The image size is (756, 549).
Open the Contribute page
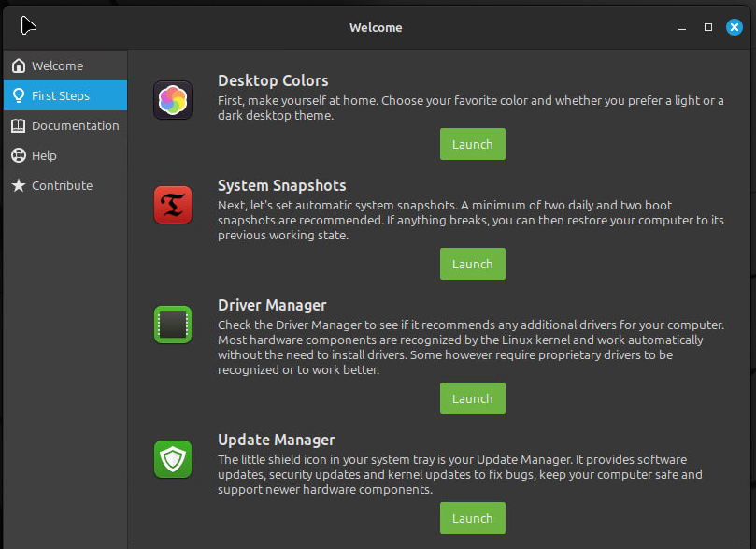click(x=65, y=185)
